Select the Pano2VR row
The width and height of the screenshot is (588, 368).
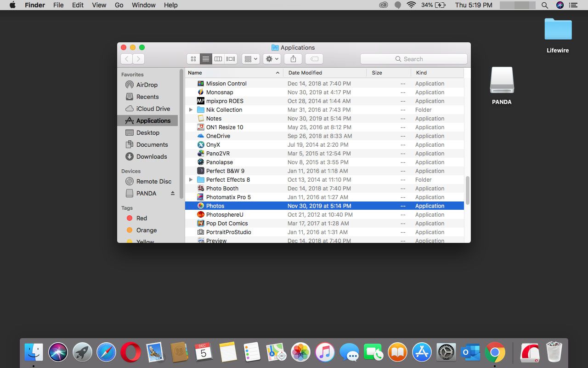pyautogui.click(x=324, y=154)
